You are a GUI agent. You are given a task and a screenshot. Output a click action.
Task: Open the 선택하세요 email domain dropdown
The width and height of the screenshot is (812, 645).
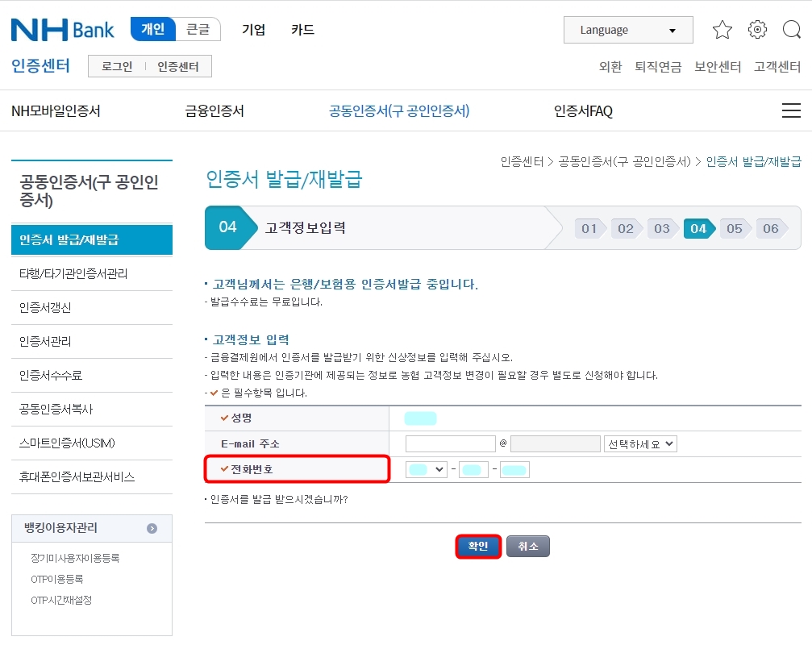coord(641,443)
